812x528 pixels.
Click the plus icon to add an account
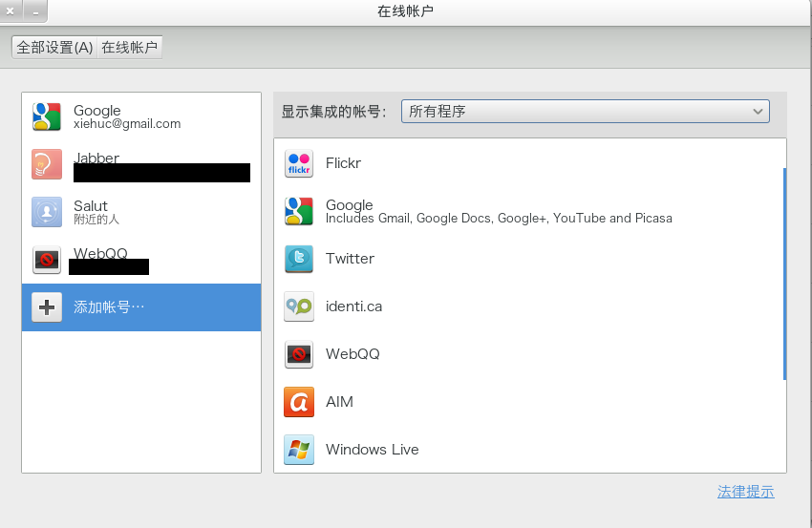(47, 306)
